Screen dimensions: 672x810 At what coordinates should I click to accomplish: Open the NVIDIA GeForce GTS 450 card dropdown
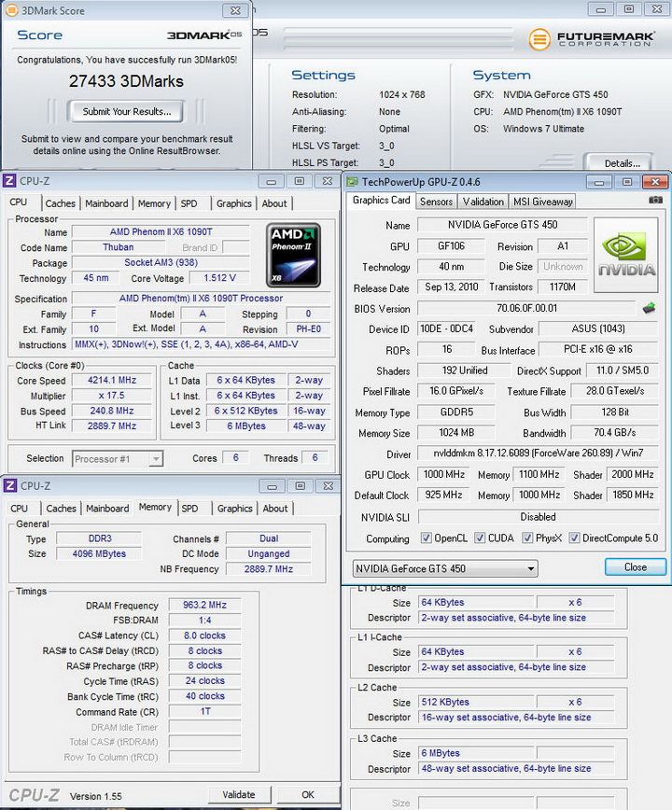point(444,568)
